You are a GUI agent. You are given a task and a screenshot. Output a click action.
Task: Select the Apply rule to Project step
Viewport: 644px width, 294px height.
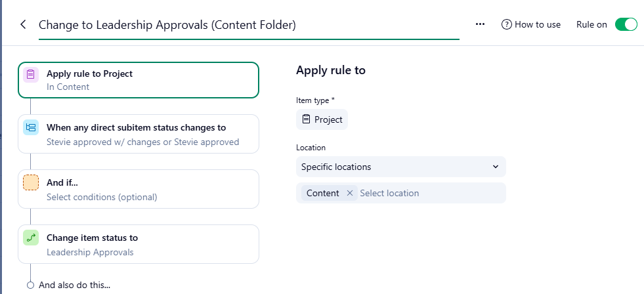[138, 80]
